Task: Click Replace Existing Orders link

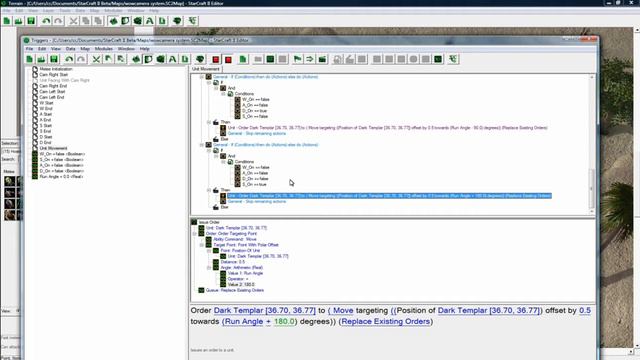Action: point(386,321)
